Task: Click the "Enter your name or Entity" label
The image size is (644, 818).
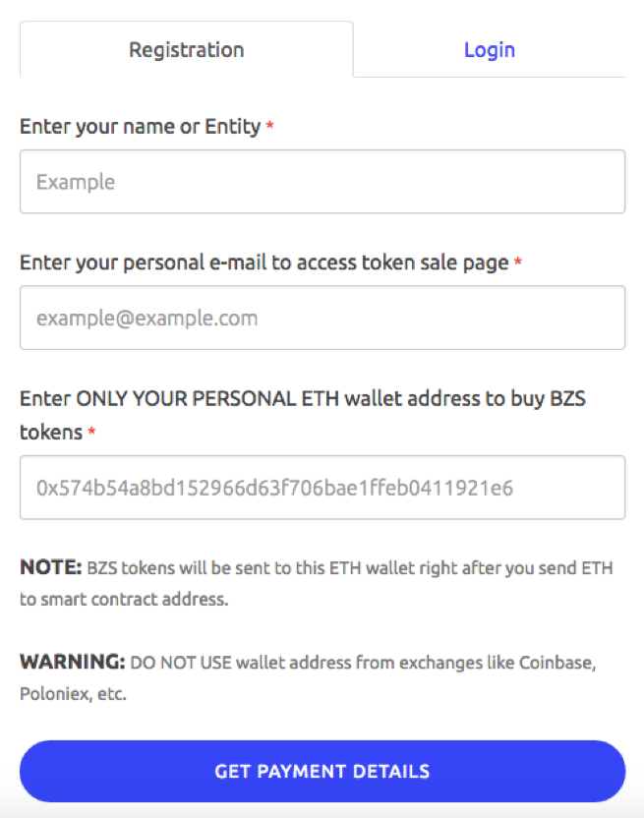Action: click(x=140, y=127)
